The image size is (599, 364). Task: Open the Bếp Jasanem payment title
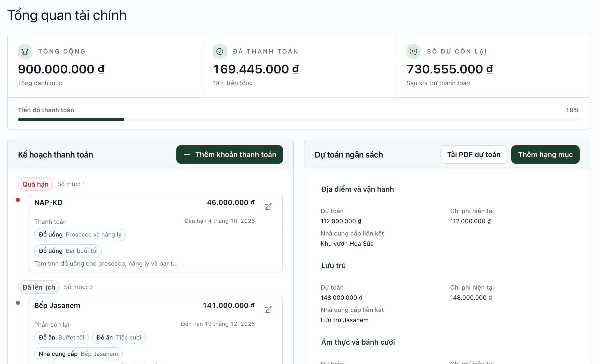click(x=57, y=305)
